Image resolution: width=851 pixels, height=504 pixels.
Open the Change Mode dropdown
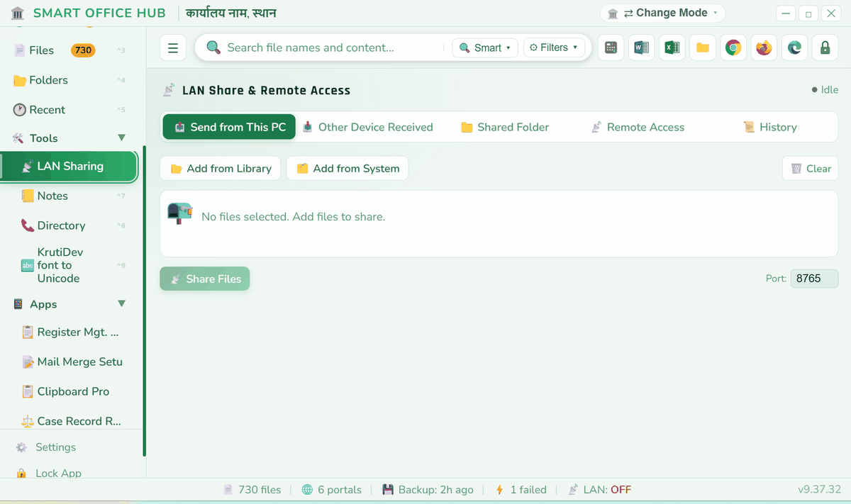662,13
